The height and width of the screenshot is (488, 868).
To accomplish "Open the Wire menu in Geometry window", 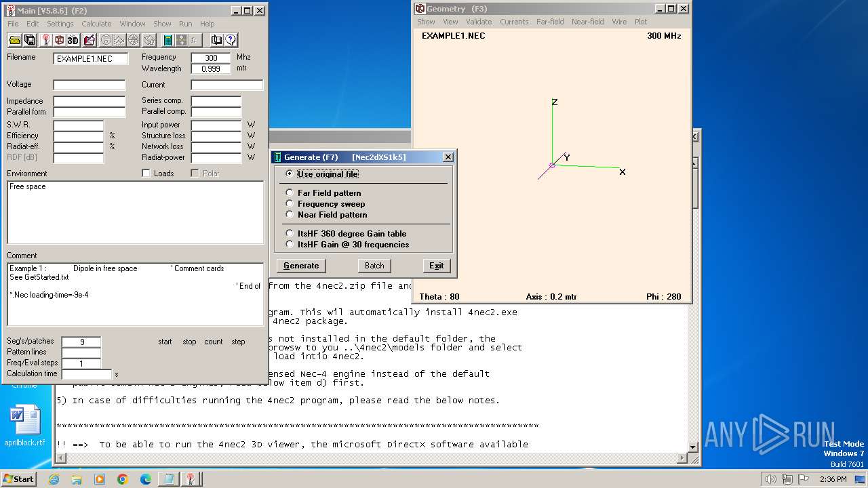I will (619, 22).
